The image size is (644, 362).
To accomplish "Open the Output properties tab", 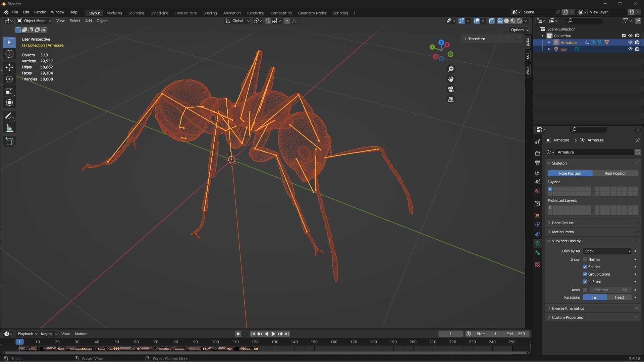I will tap(538, 163).
